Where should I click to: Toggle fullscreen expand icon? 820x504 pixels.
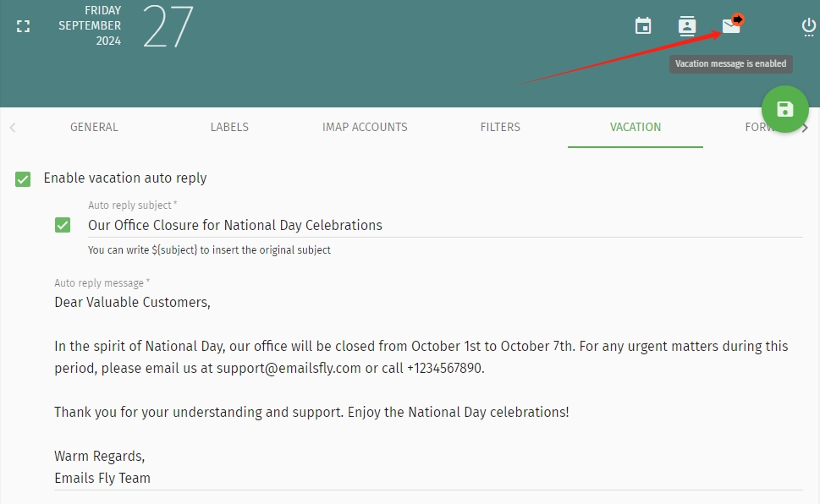click(x=23, y=26)
